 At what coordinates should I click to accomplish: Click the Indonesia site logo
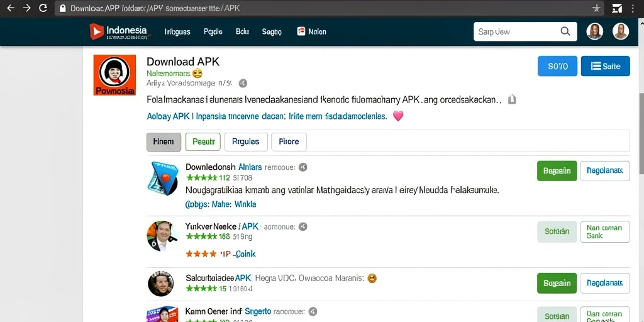coord(118,31)
